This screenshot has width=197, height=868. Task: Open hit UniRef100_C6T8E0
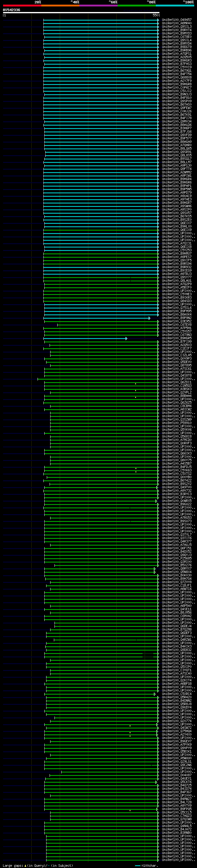click(x=177, y=37)
